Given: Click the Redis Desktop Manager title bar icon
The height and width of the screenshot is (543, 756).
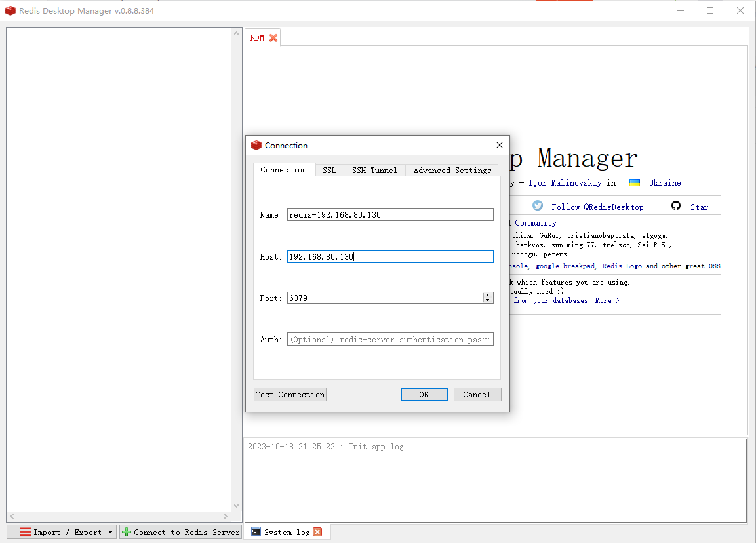Looking at the screenshot, I should (x=10, y=10).
